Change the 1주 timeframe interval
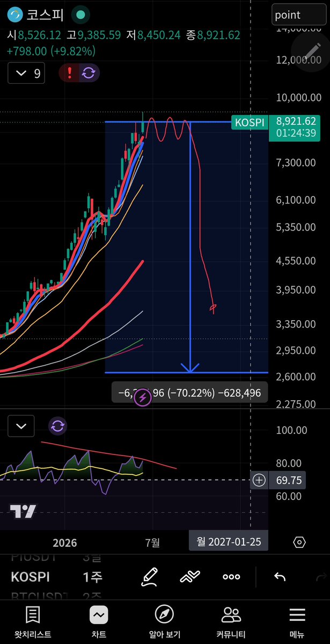330x644 pixels. pos(93,577)
